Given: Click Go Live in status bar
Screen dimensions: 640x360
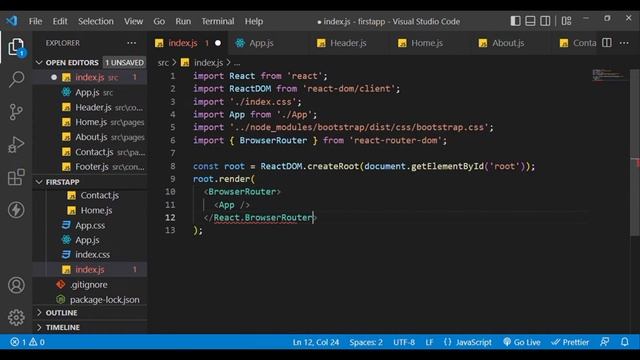Looking at the screenshot, I should [522, 342].
